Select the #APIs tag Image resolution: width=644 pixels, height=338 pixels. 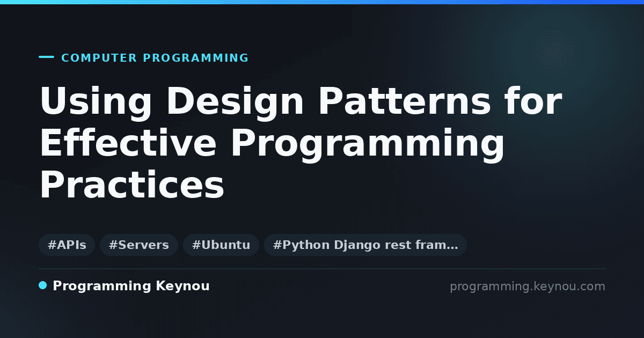click(x=67, y=245)
